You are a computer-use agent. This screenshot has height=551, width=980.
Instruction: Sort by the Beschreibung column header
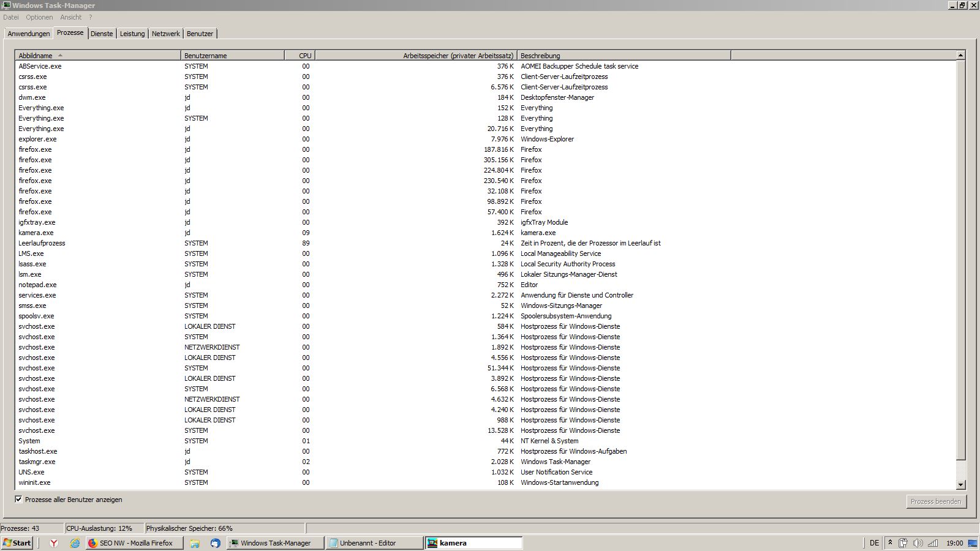[624, 56]
